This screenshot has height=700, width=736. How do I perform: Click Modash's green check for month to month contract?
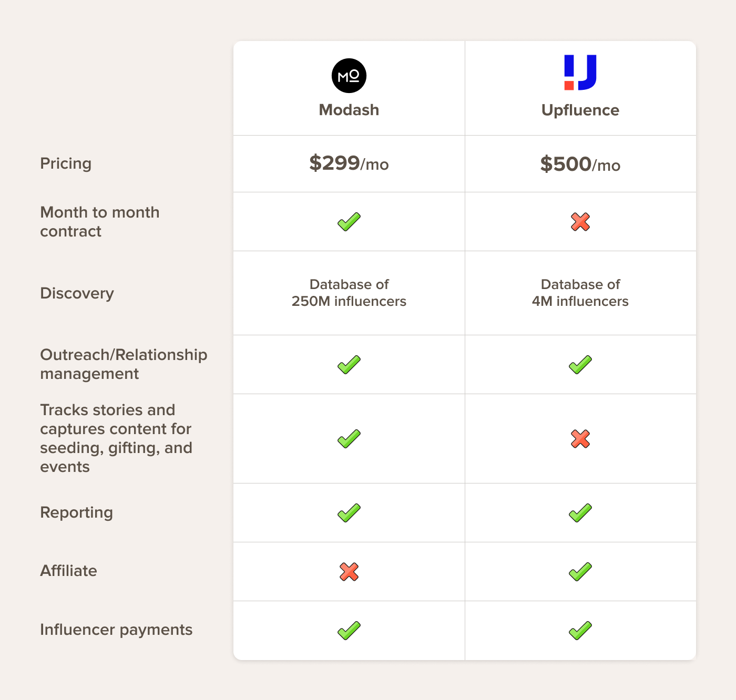point(349,222)
